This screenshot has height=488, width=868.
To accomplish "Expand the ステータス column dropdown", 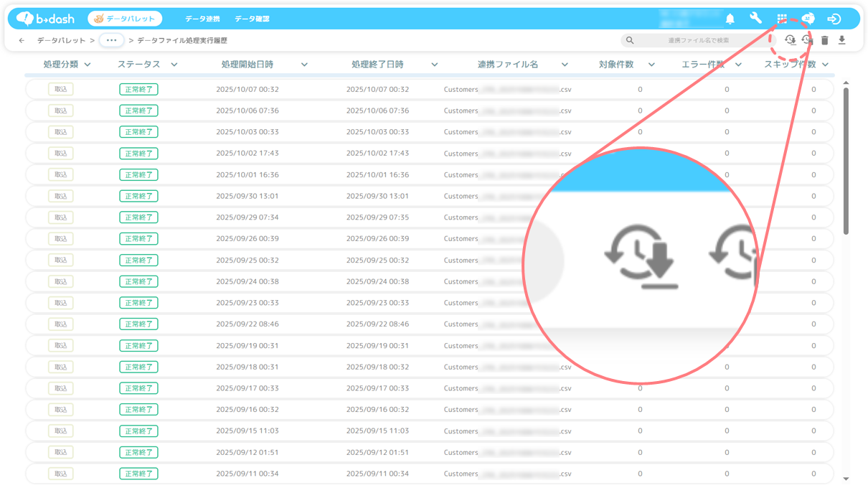I will [174, 65].
